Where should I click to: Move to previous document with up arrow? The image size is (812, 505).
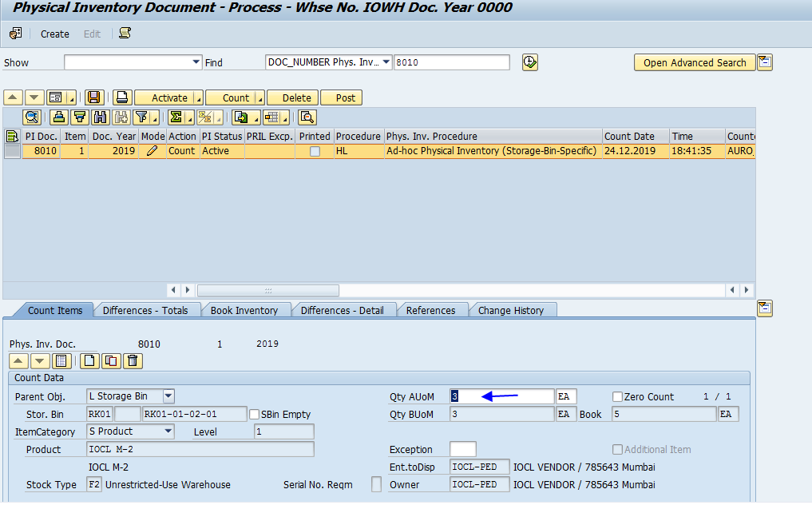coord(13,97)
